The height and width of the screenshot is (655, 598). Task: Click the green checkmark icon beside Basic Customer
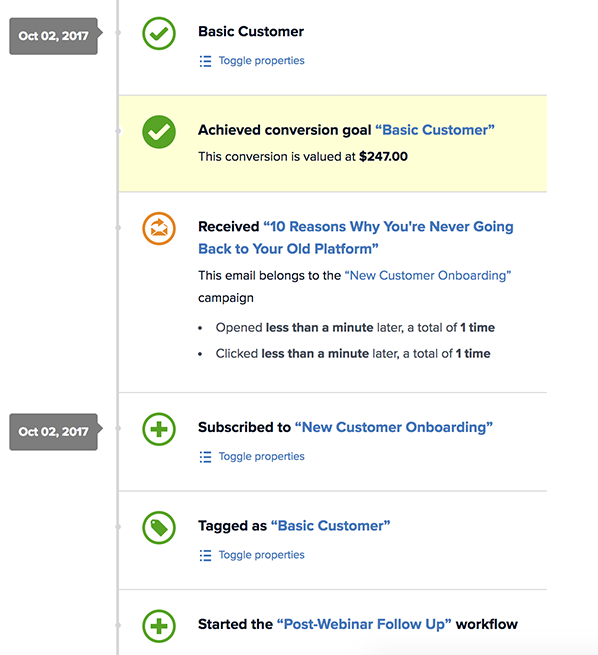(x=159, y=33)
